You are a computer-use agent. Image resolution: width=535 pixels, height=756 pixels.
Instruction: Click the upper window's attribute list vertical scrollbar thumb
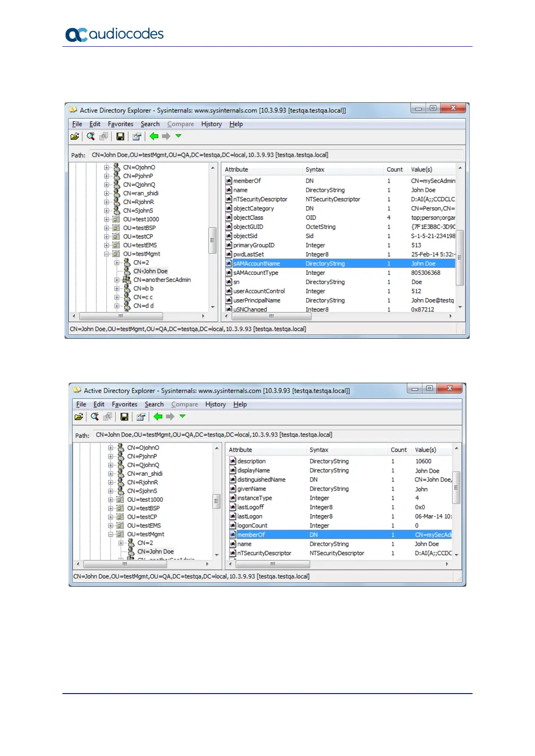click(x=460, y=257)
